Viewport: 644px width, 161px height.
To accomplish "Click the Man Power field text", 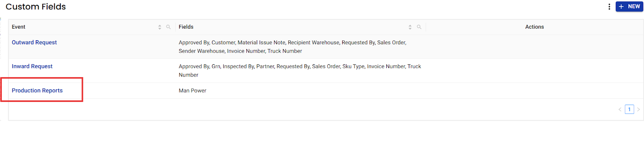I will point(192,91).
